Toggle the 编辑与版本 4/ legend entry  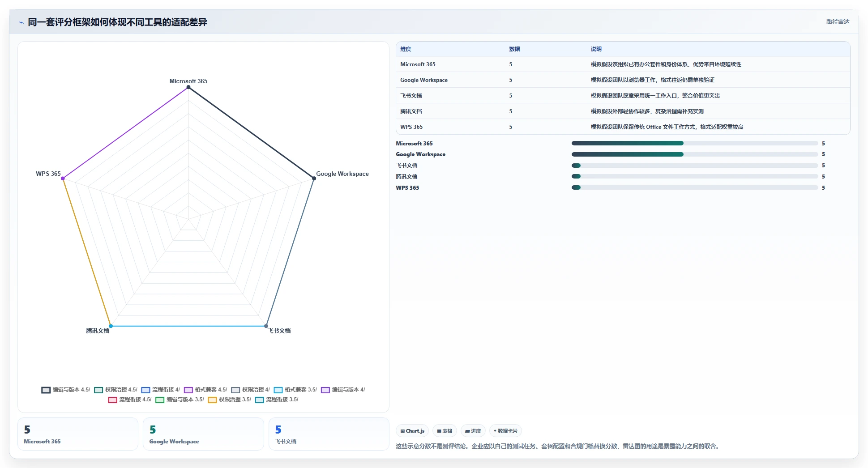[343, 390]
